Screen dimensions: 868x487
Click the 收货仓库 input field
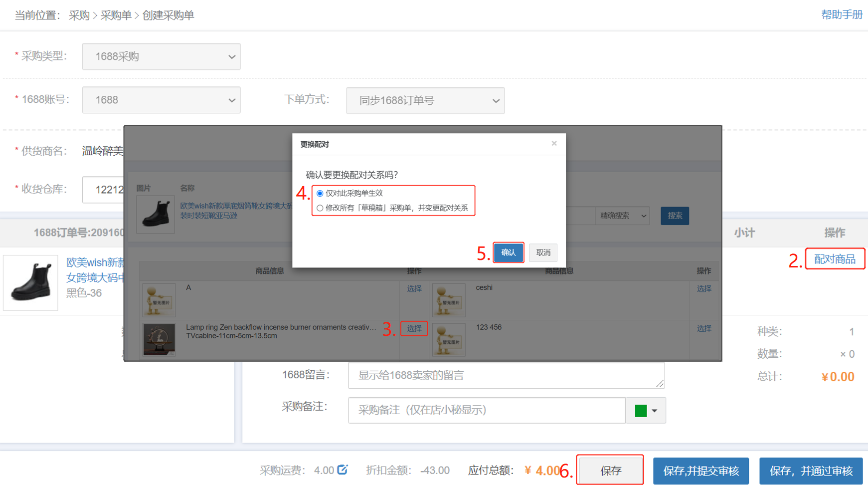click(x=103, y=190)
